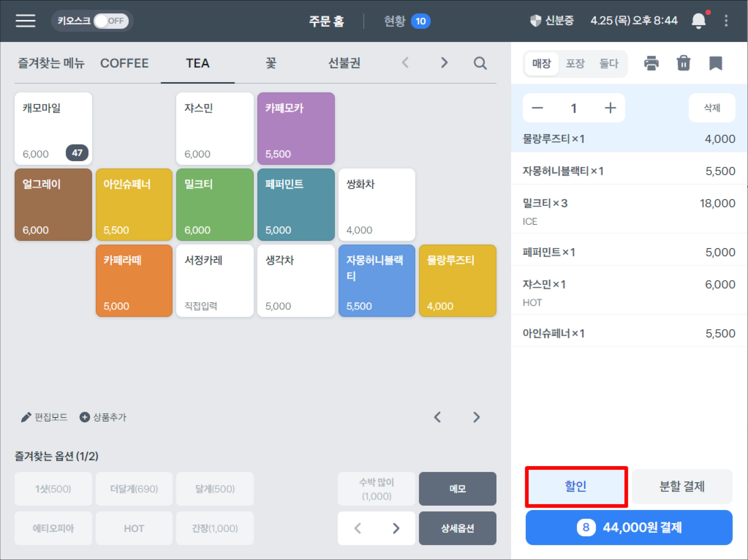
Task: Click the printer icon
Action: click(651, 63)
